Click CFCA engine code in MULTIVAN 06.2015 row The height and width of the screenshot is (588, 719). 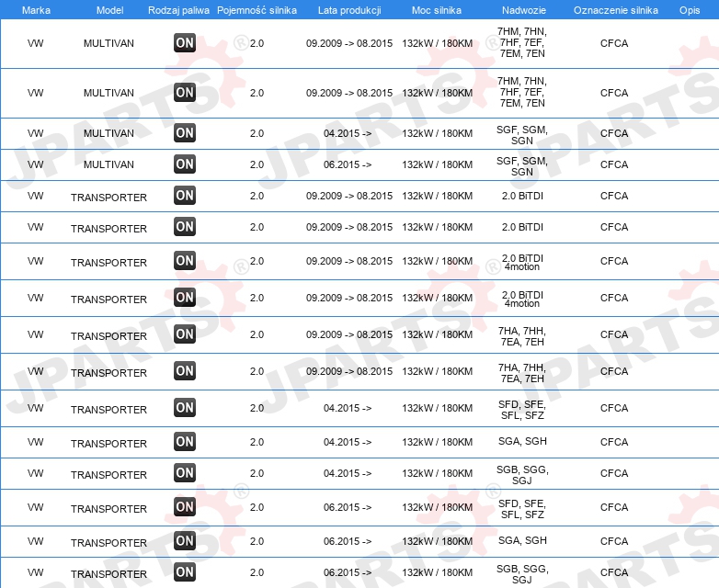(614, 164)
